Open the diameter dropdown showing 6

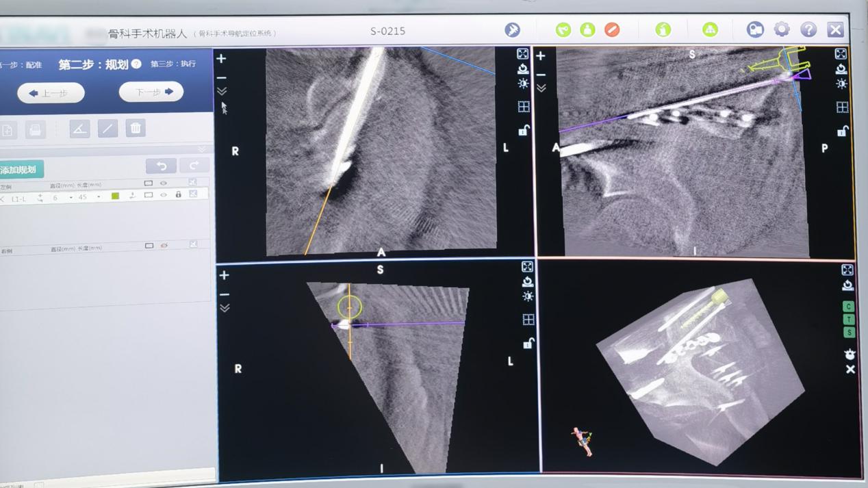point(71,197)
